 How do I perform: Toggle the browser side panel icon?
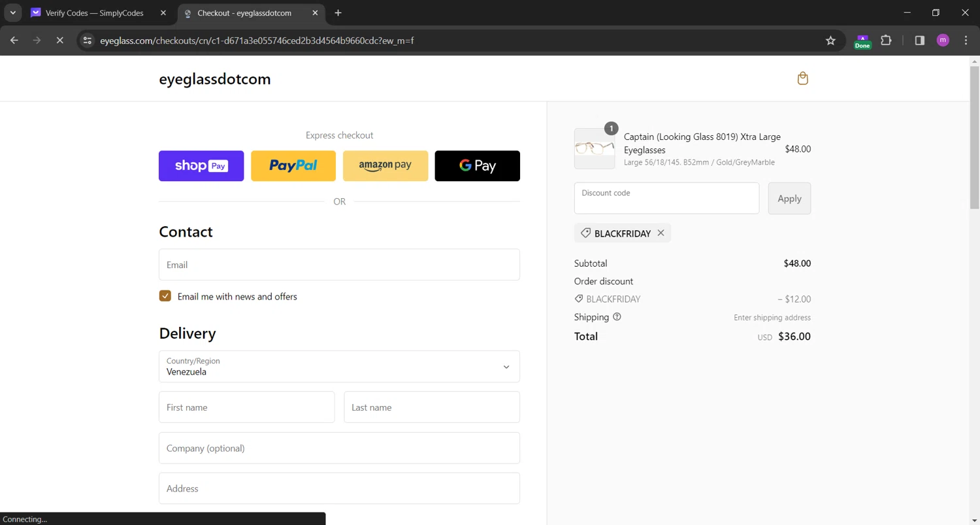(920, 41)
